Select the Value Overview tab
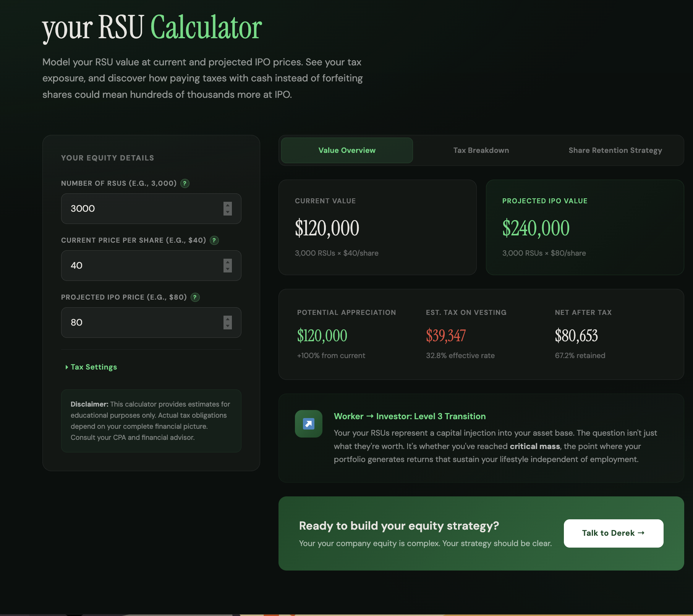693x616 pixels. pos(347,151)
